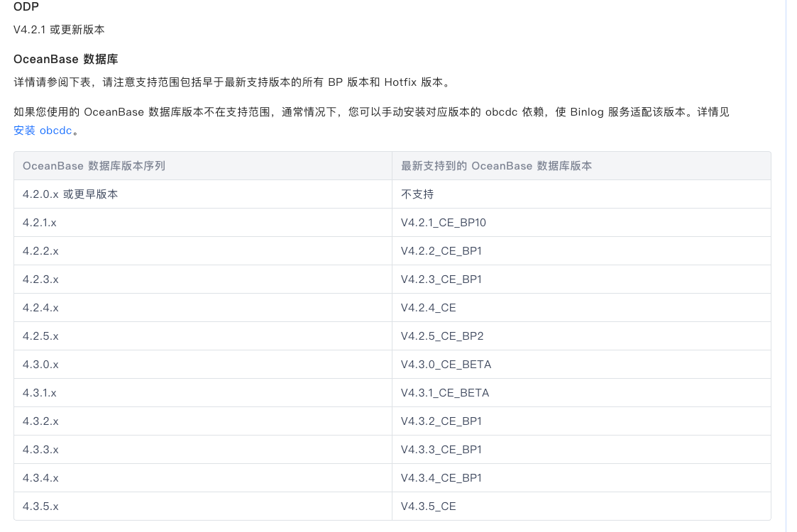Select the '4.2.4.x' cell
This screenshot has width=797, height=532.
[203, 308]
